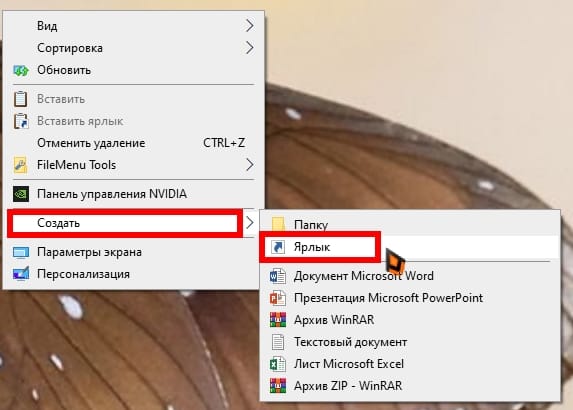Create Текстовый документ

(410, 342)
